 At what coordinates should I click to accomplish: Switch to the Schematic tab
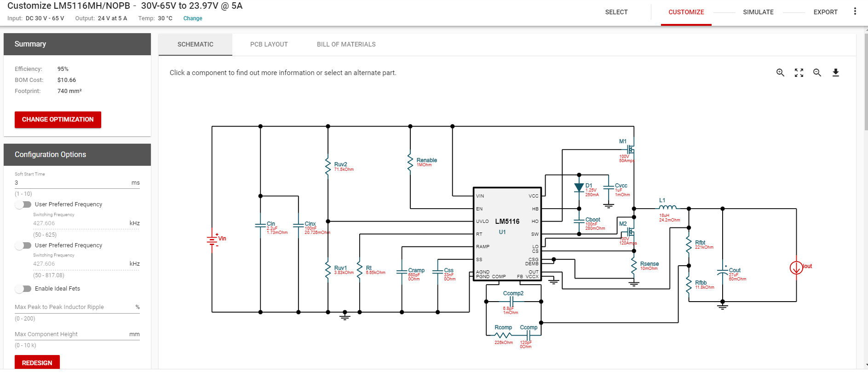click(x=195, y=44)
